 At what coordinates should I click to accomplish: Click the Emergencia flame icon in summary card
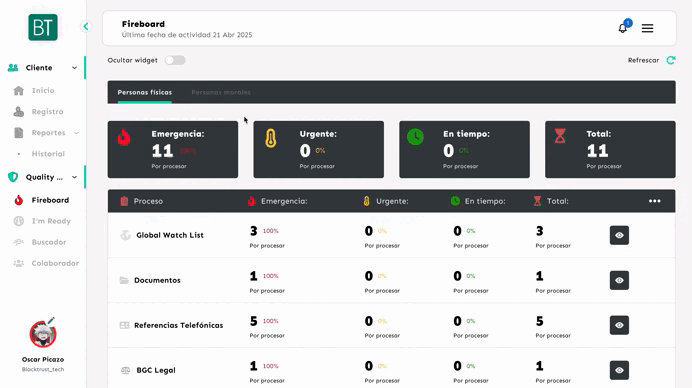click(x=124, y=137)
